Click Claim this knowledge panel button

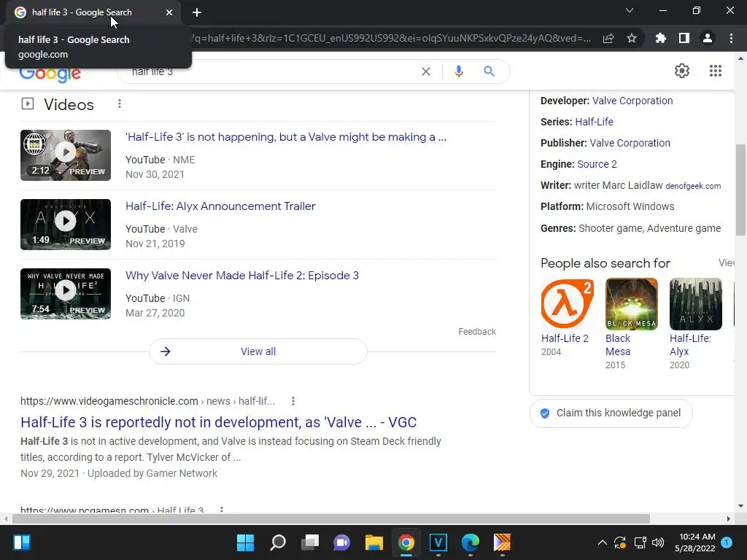[x=611, y=413]
